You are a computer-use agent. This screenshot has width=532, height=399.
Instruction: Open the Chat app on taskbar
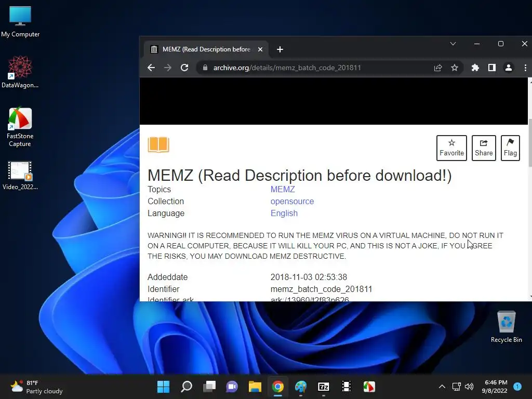tap(232, 387)
